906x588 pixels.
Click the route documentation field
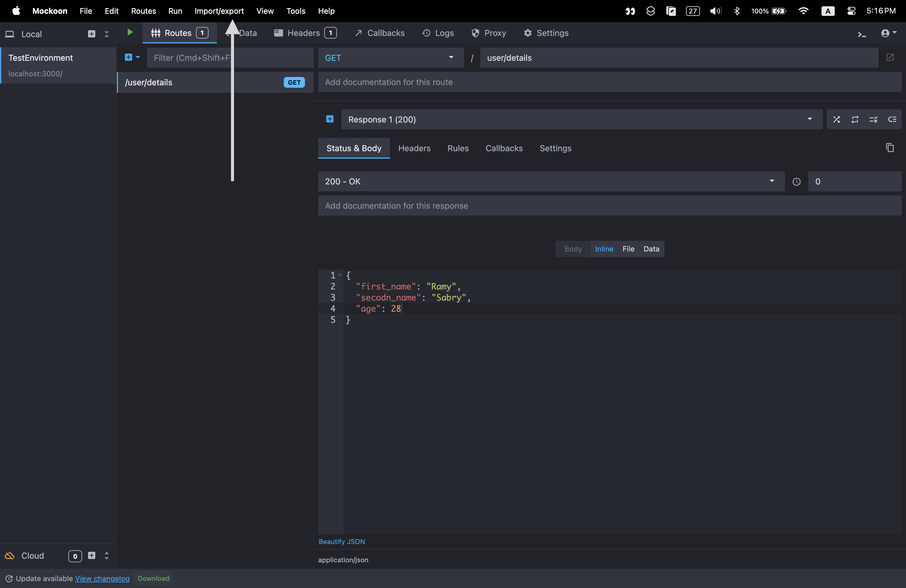click(609, 82)
